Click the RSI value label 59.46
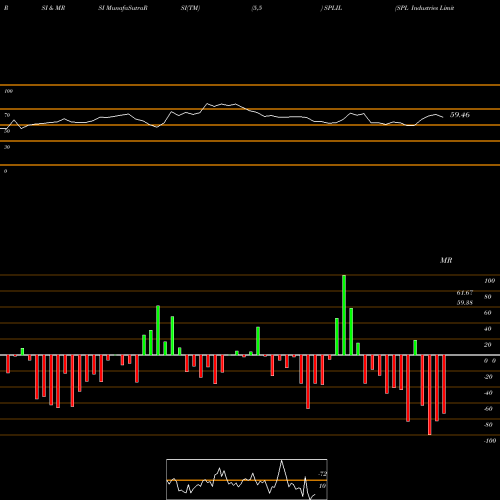This screenshot has width=500, height=500. [460, 115]
